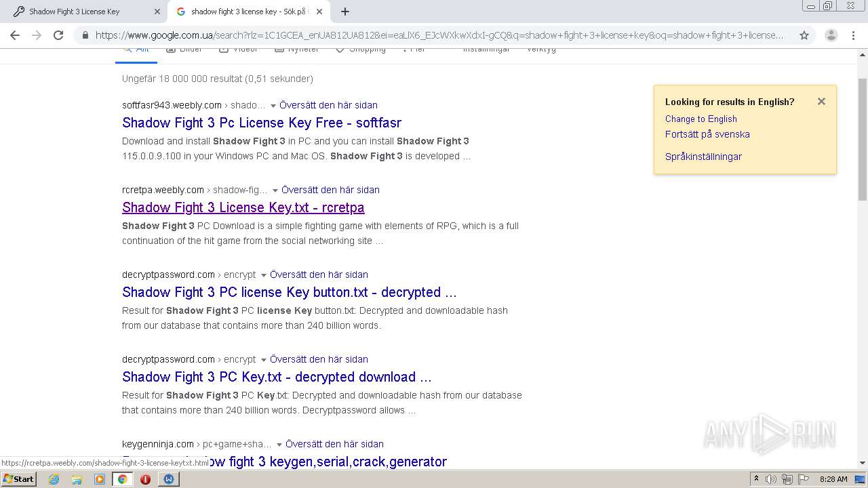868x488 pixels.
Task: Click the keygenninja.com URL text
Action: click(158, 444)
